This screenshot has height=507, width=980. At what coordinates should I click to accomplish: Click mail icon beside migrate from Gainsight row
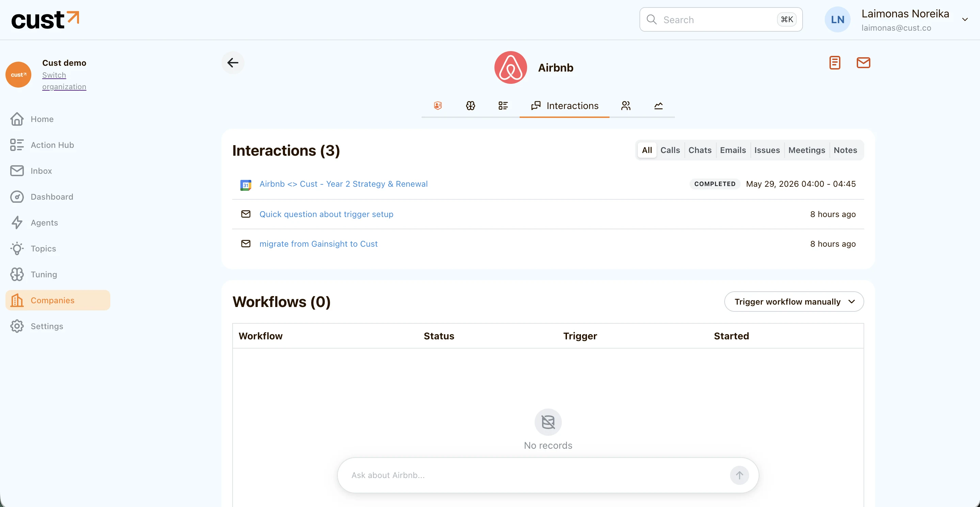pos(246,244)
